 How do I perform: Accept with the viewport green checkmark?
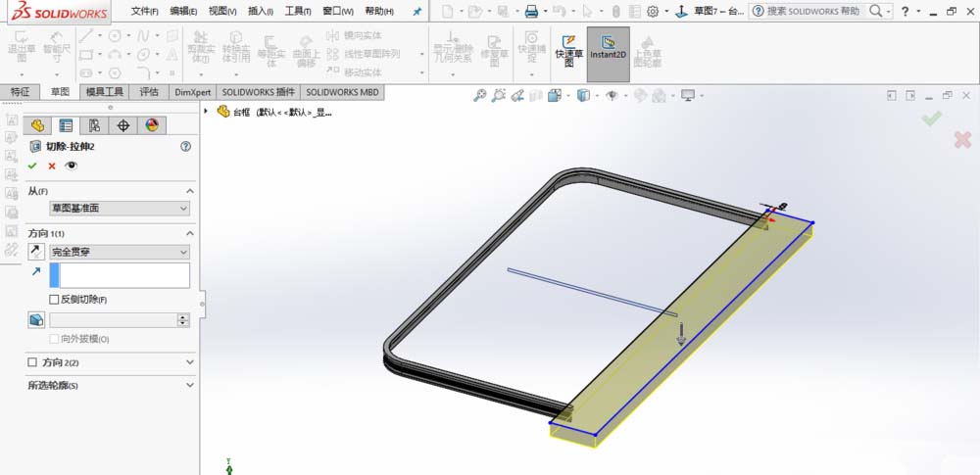pyautogui.click(x=931, y=118)
